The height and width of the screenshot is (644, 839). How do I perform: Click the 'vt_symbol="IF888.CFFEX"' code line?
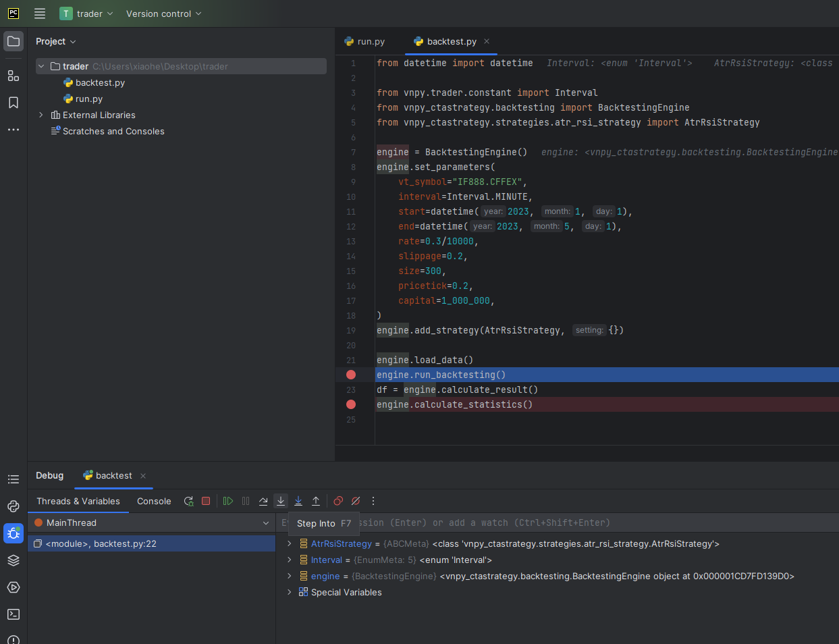point(463,182)
